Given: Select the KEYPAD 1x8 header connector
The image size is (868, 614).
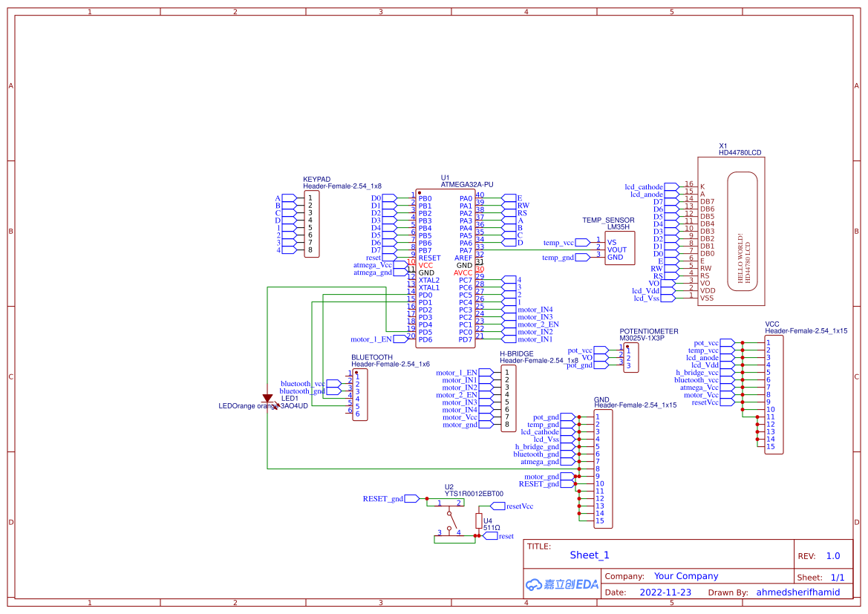Looking at the screenshot, I should pos(312,224).
